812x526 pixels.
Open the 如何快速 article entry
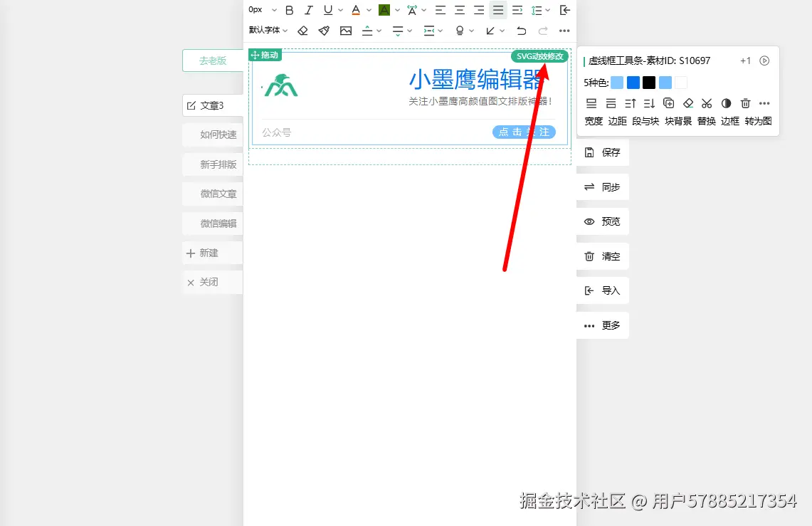click(213, 135)
